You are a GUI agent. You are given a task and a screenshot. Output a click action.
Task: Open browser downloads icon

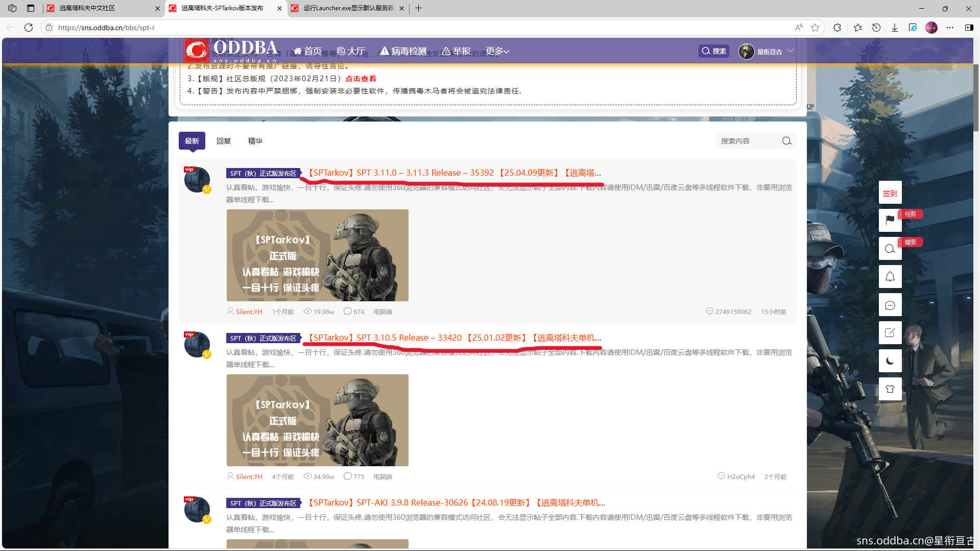tap(895, 28)
